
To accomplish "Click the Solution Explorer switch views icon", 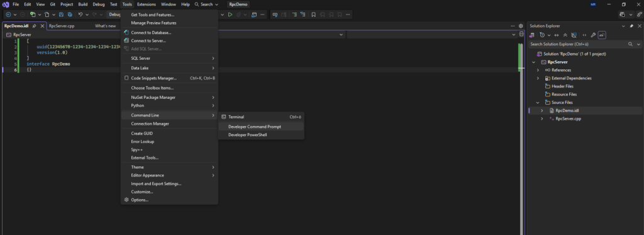I will [x=532, y=35].
